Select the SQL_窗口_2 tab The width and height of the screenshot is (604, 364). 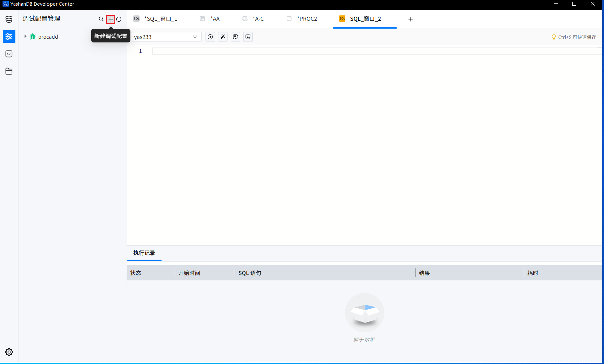pyautogui.click(x=365, y=19)
